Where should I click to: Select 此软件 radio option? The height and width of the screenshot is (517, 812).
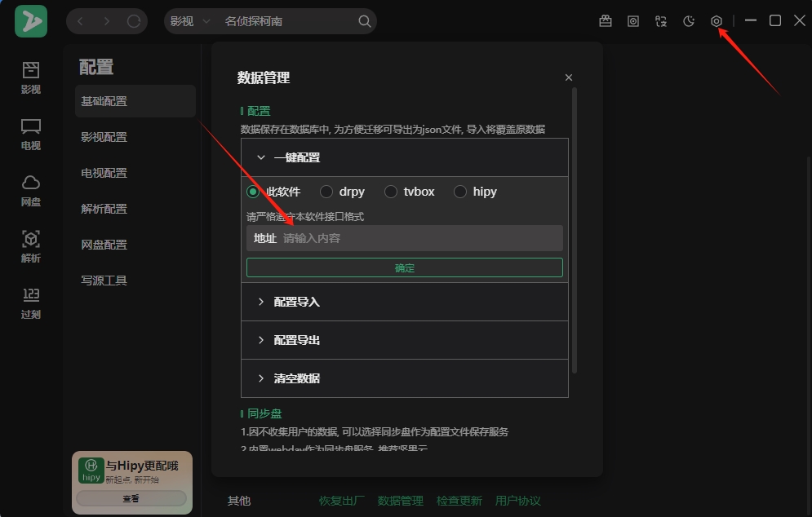coord(273,192)
